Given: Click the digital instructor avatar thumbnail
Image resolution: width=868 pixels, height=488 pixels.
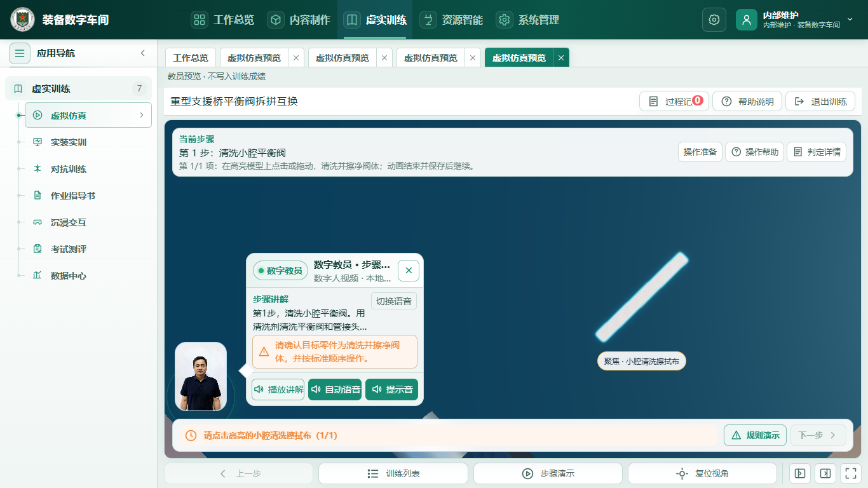Looking at the screenshot, I should (201, 377).
